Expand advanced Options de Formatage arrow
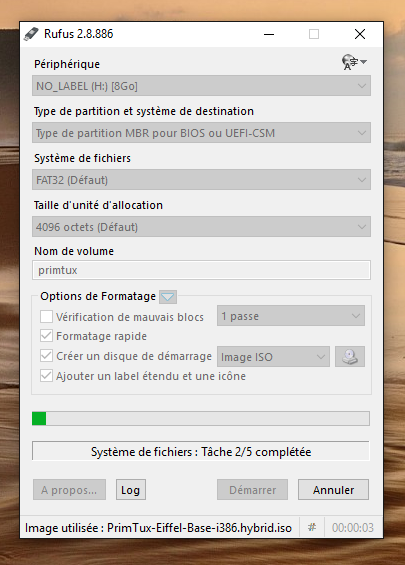The height and width of the screenshot is (565, 405). pos(168,297)
